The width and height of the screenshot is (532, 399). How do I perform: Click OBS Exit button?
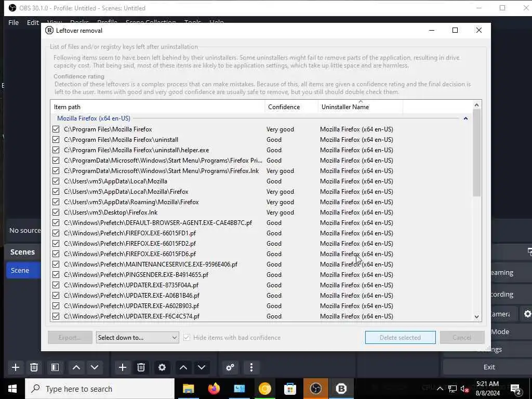coord(489,367)
